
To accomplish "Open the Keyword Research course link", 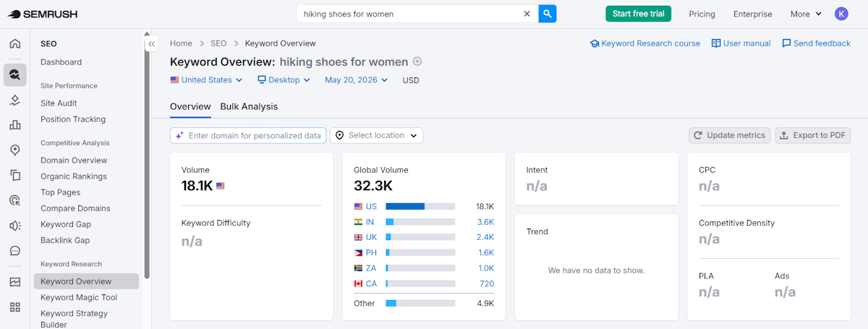I will pyautogui.click(x=645, y=43).
